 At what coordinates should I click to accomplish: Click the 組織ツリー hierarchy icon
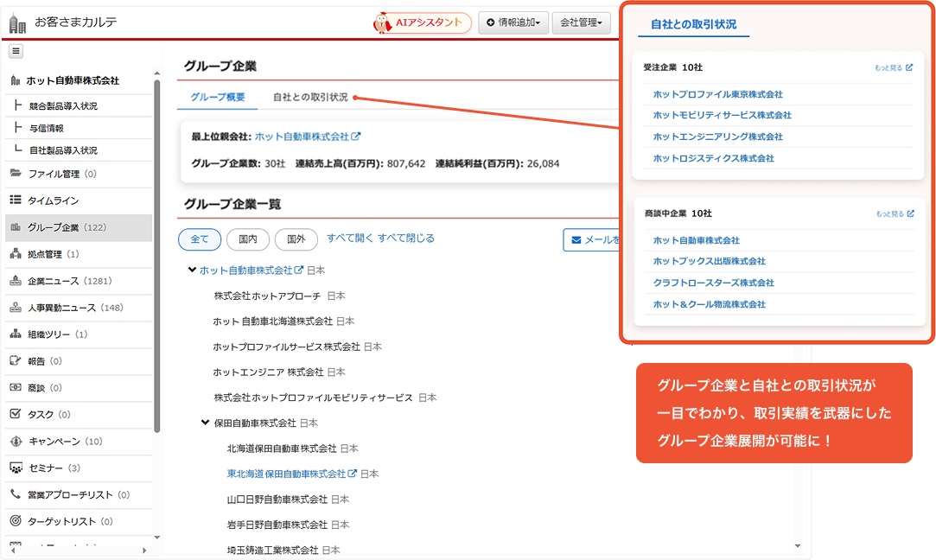tap(16, 334)
